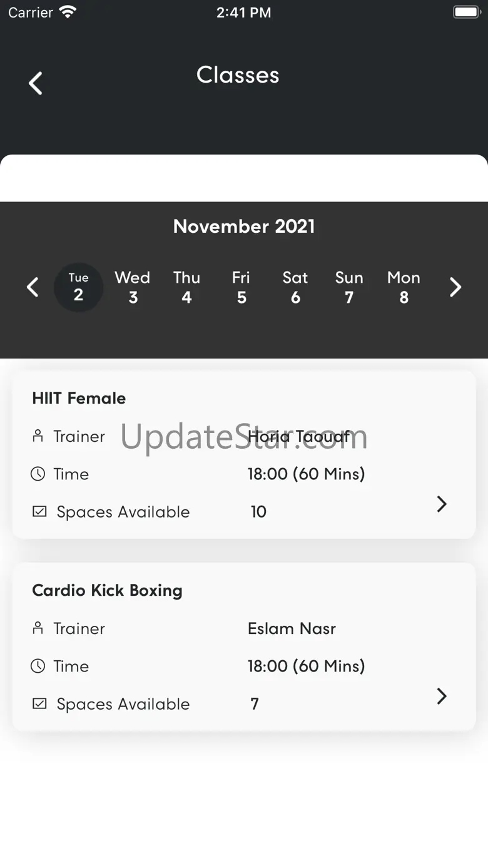This screenshot has width=488, height=868.
Task: Select Sun 7 date
Action: coord(349,287)
